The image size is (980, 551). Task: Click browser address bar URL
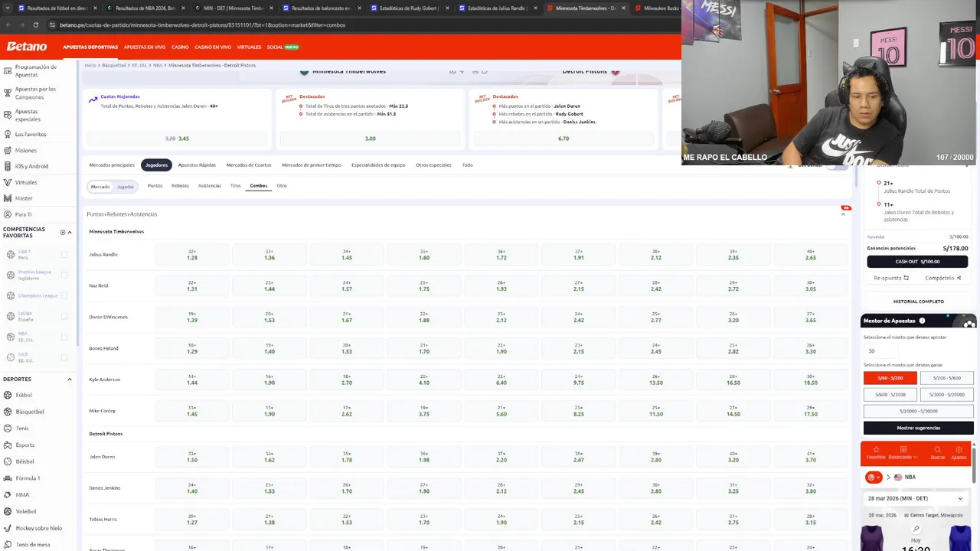click(202, 24)
